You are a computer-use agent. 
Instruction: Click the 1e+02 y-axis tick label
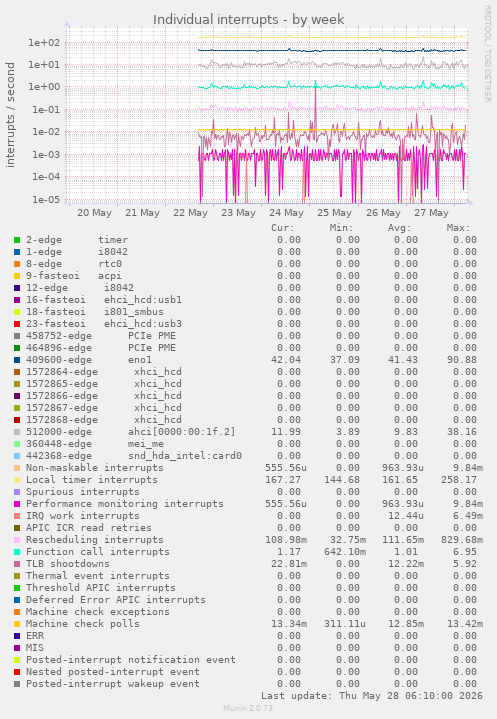[x=44, y=43]
